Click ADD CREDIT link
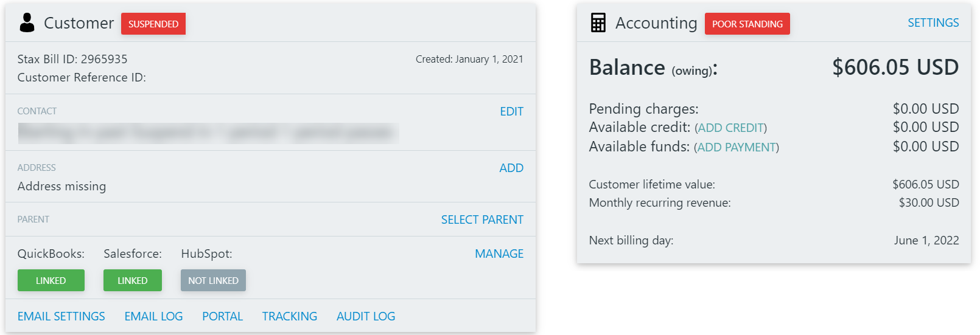 click(731, 128)
